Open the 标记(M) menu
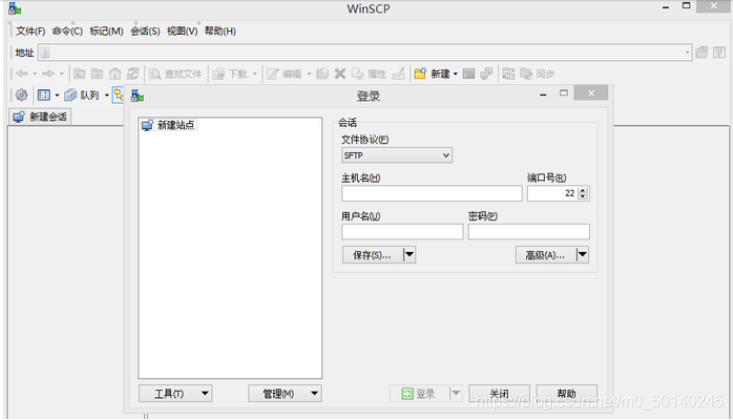The width and height of the screenshot is (733, 420). point(106,31)
